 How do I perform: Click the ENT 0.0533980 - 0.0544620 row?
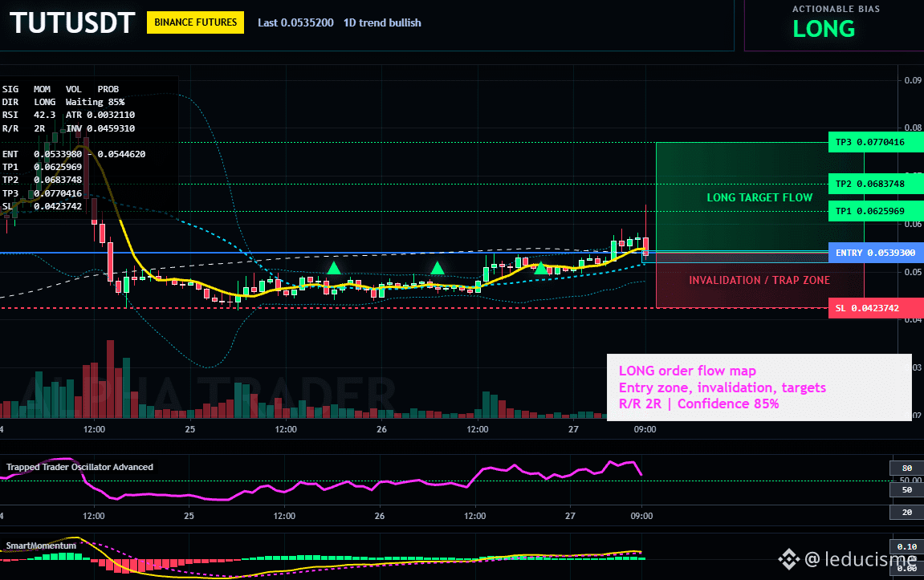pos(74,154)
